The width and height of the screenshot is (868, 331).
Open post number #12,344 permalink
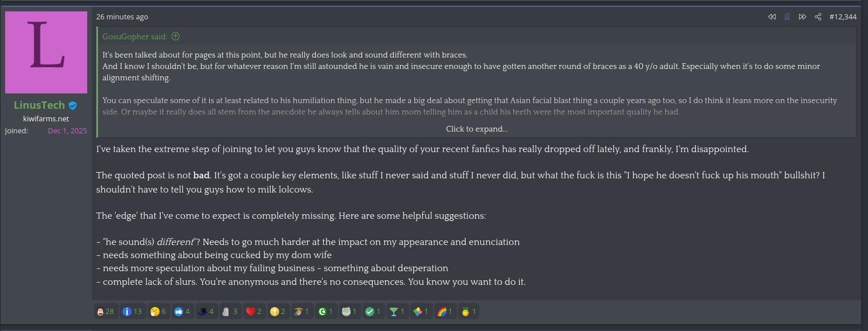tap(842, 17)
